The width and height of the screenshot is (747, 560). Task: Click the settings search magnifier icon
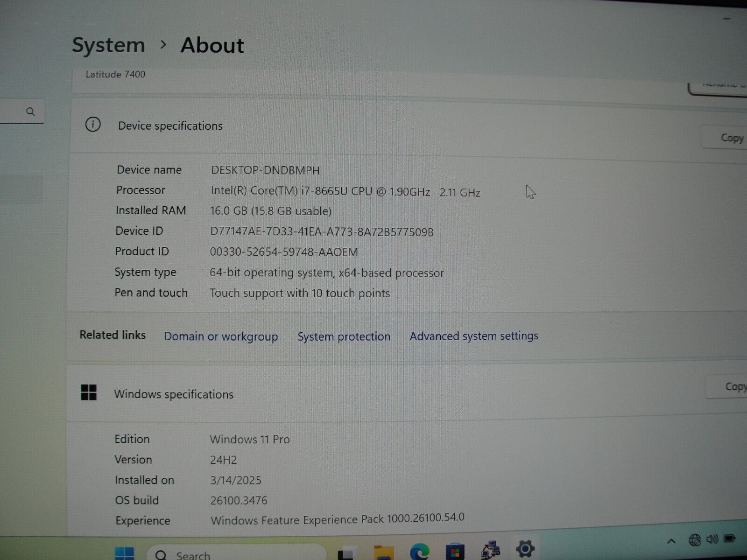point(30,112)
